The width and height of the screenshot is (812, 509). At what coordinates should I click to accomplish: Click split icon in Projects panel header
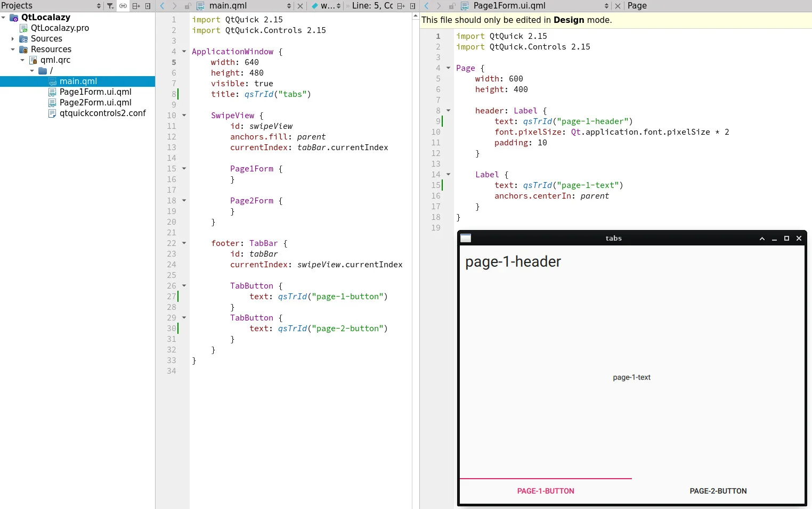[x=136, y=6]
